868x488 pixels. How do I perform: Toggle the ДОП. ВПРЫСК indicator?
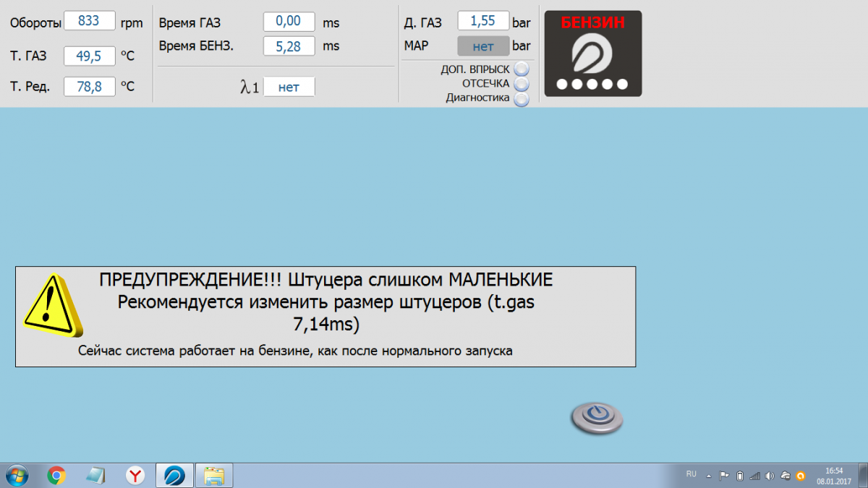point(521,69)
